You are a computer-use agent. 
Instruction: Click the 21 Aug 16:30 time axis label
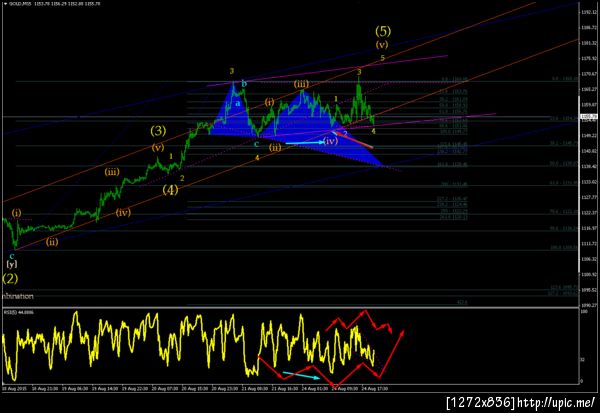coord(285,388)
